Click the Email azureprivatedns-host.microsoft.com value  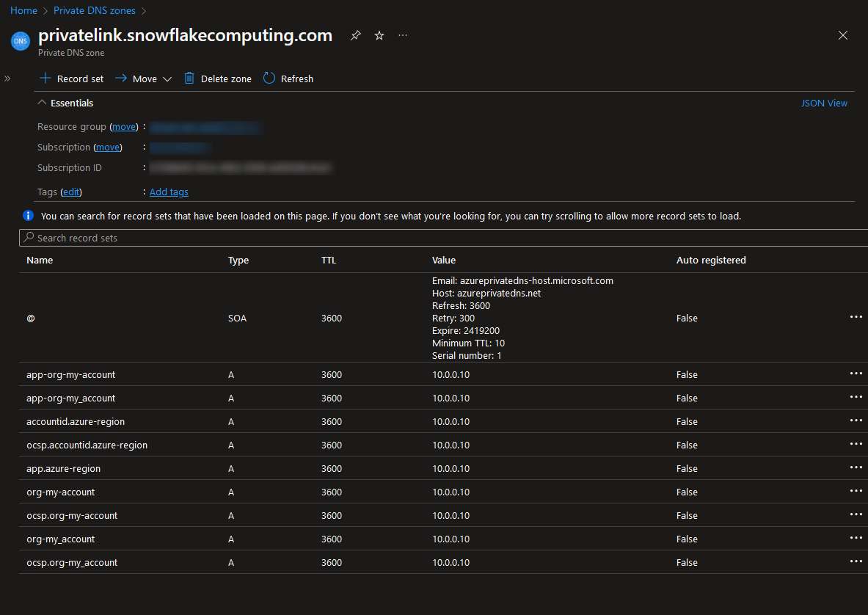tap(522, 280)
